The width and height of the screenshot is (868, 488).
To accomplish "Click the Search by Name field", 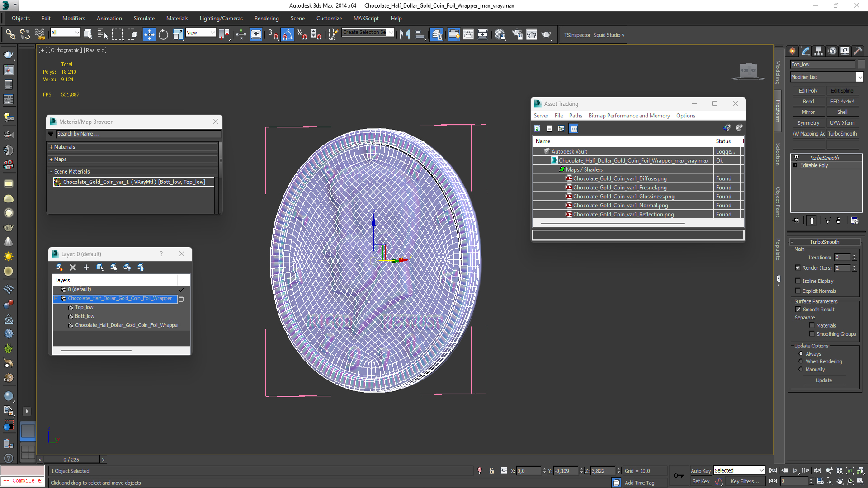I will coord(138,134).
